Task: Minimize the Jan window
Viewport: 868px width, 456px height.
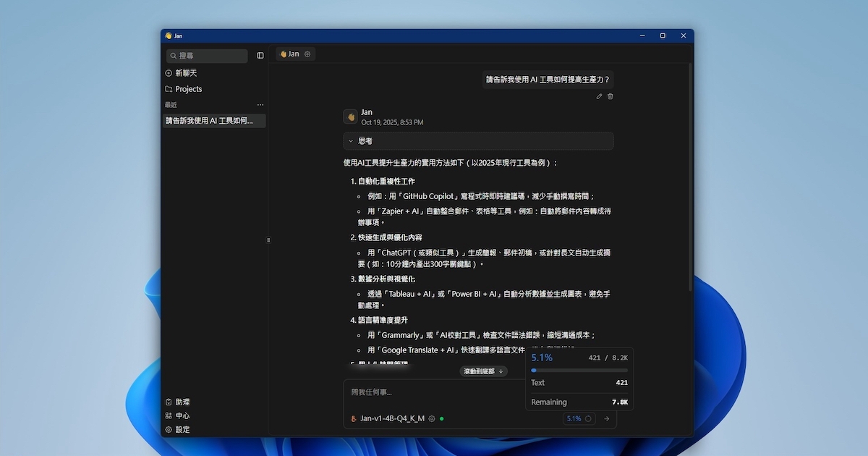Action: [642, 35]
